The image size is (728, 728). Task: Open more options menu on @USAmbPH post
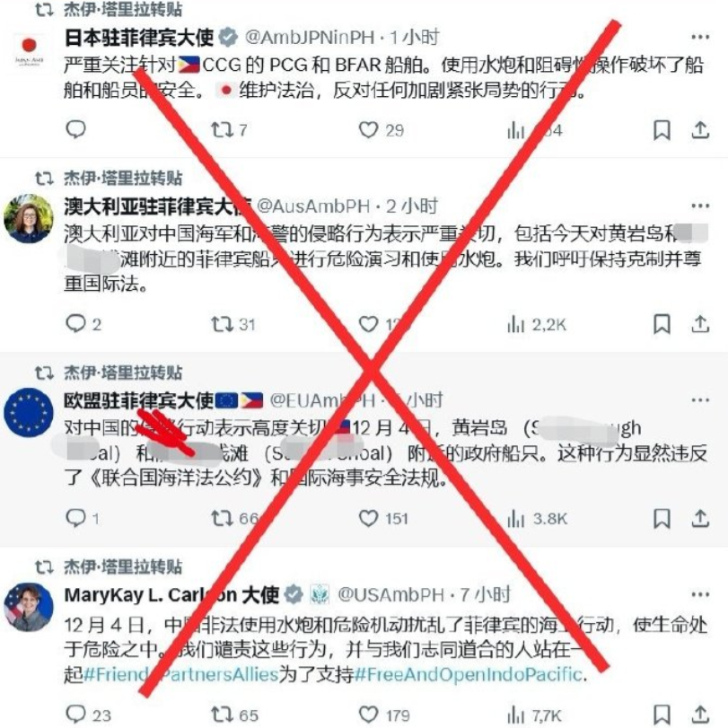click(700, 594)
